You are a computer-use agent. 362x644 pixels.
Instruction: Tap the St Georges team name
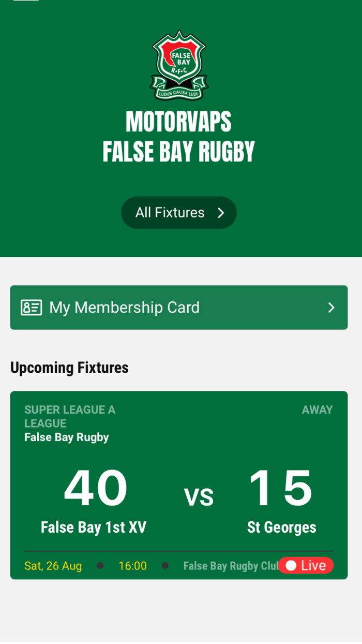coord(281,527)
